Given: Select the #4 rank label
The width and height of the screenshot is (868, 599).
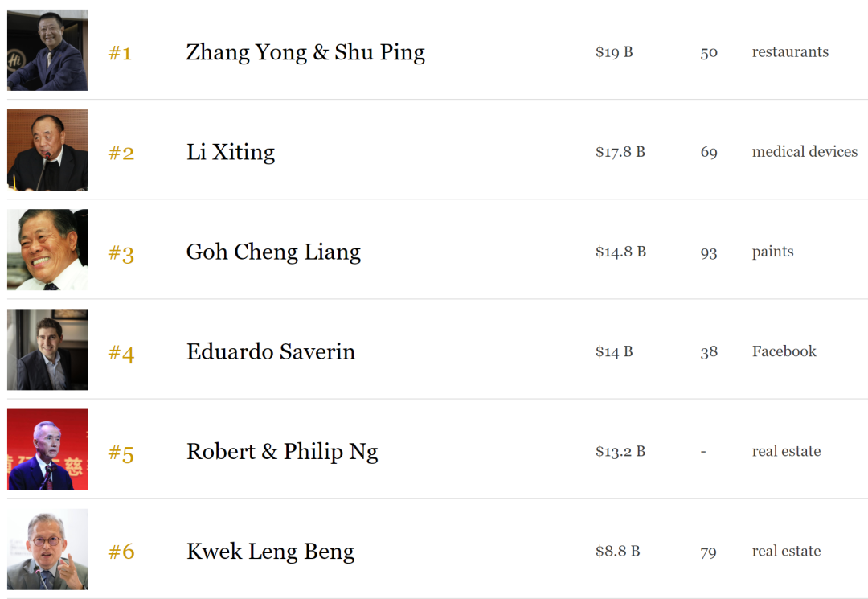Looking at the screenshot, I should 121,353.
